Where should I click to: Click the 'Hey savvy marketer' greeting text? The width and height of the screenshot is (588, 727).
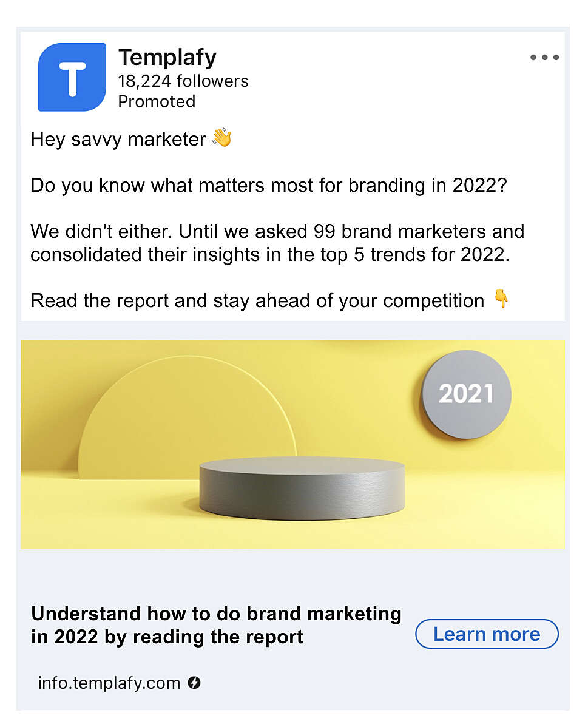click(x=118, y=139)
